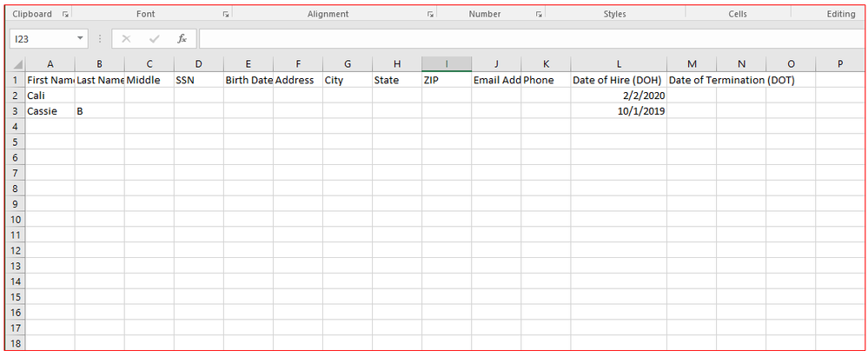Select column D header
Viewport: 868px width, 357px height.
click(x=199, y=64)
